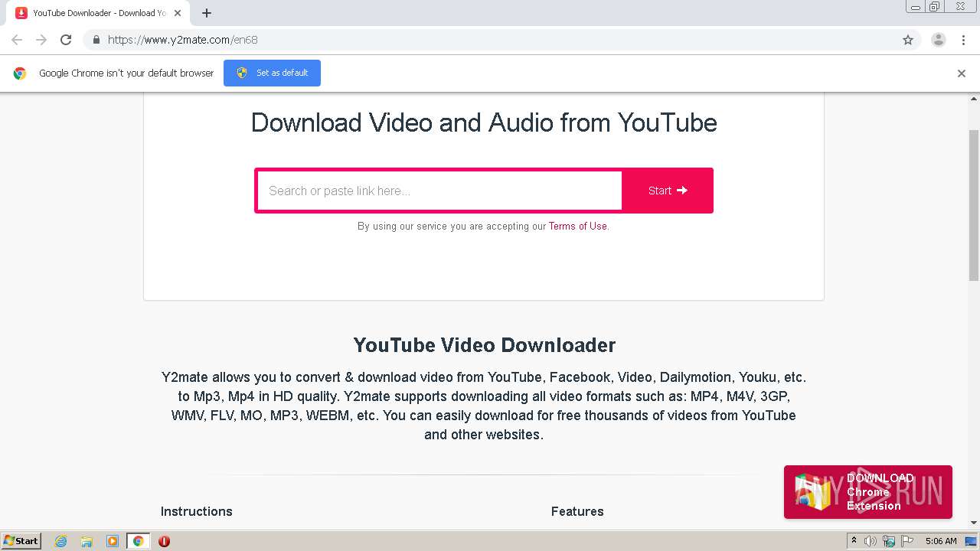View site info via the padlock icon
The image size is (980, 551).
(x=96, y=40)
